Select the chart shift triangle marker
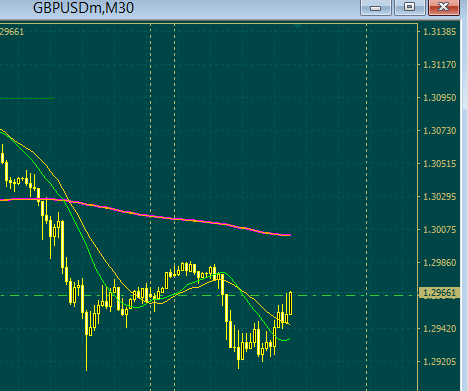The image size is (468, 391). coord(297,26)
